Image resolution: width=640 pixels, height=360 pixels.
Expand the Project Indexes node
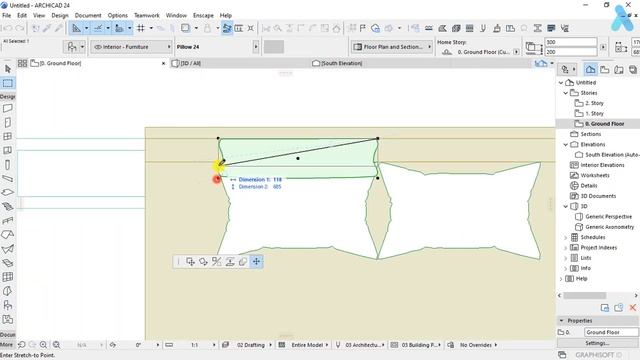(x=566, y=248)
